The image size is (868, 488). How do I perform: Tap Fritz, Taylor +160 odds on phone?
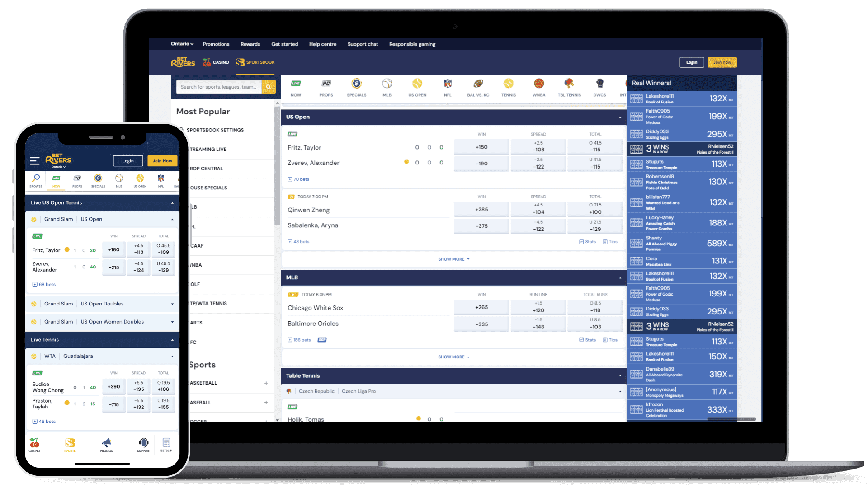(114, 250)
